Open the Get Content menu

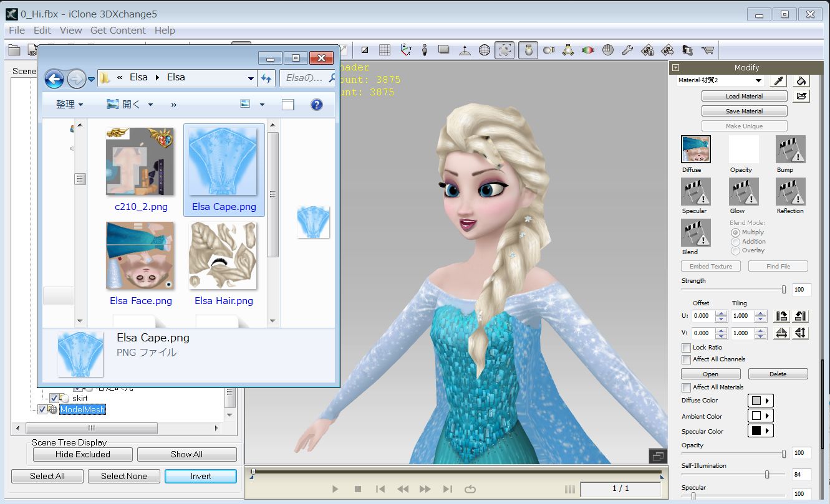(118, 30)
